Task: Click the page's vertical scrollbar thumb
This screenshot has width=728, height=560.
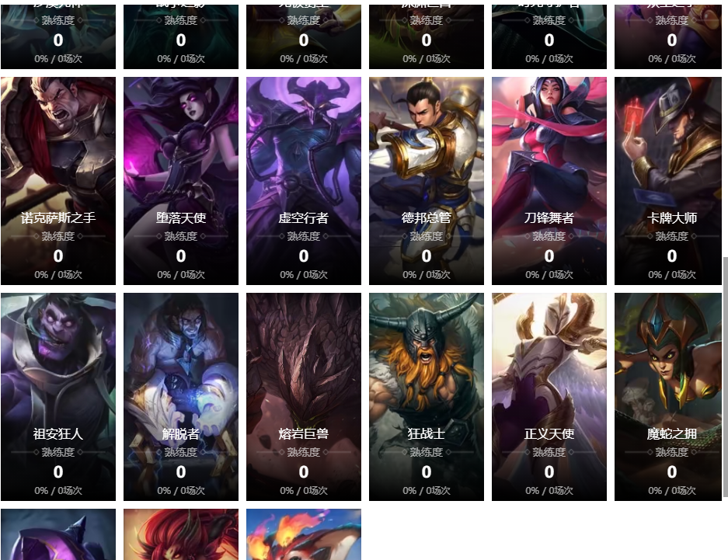Action: click(x=725, y=377)
